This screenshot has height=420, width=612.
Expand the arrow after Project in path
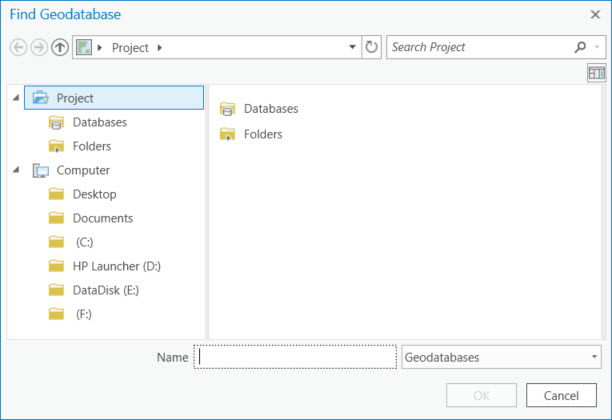point(160,48)
